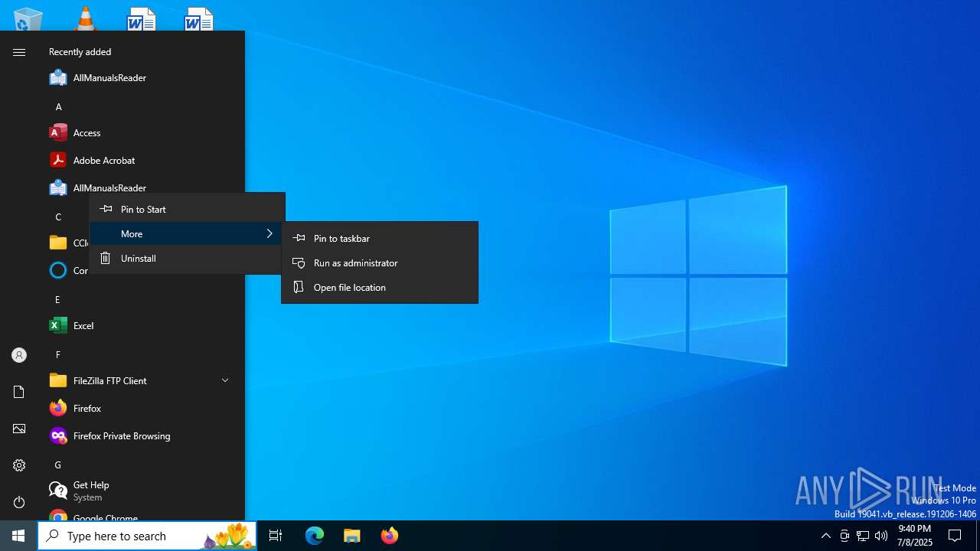Viewport: 980px width, 551px height.
Task: Select Run as administrator
Action: point(380,263)
